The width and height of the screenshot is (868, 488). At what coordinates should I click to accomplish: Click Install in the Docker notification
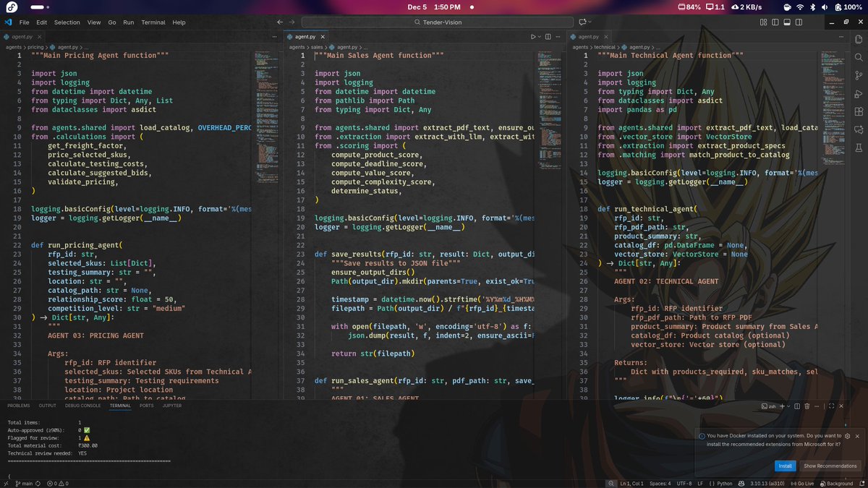point(785,466)
